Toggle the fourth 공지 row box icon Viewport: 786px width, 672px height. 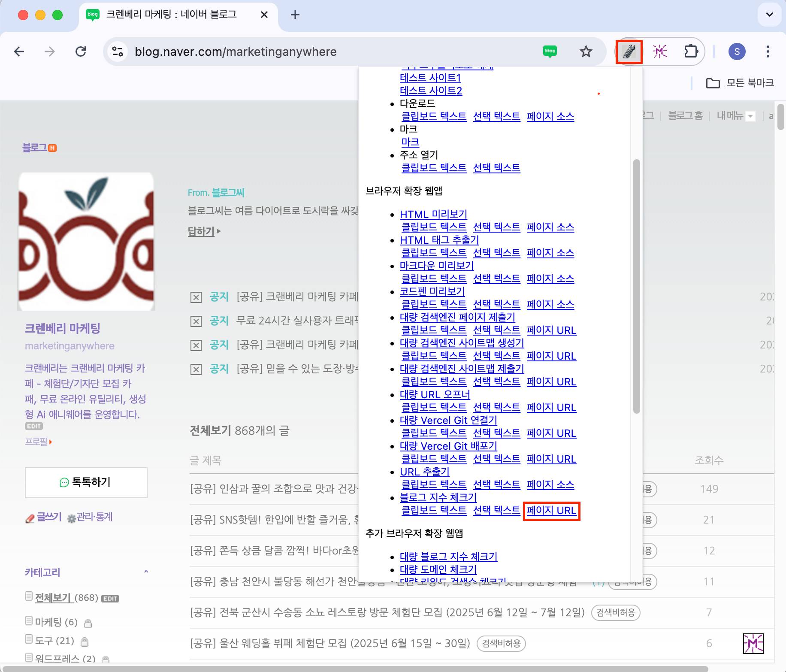(196, 369)
